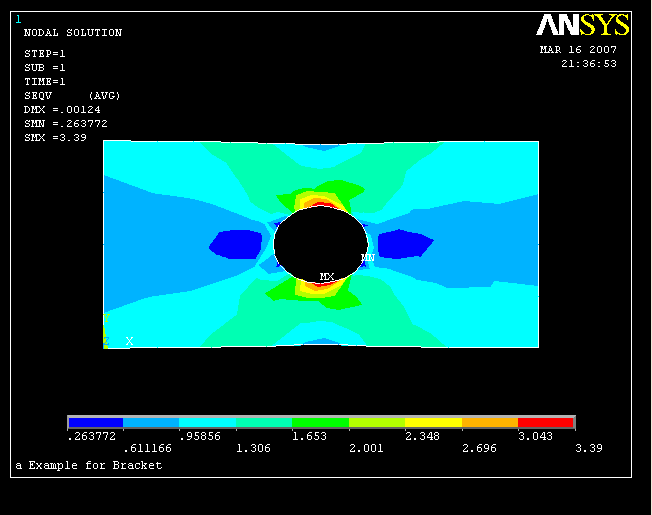Image resolution: width=652 pixels, height=515 pixels.
Task: Click the SMN =.263772 value in the header
Action: point(66,123)
